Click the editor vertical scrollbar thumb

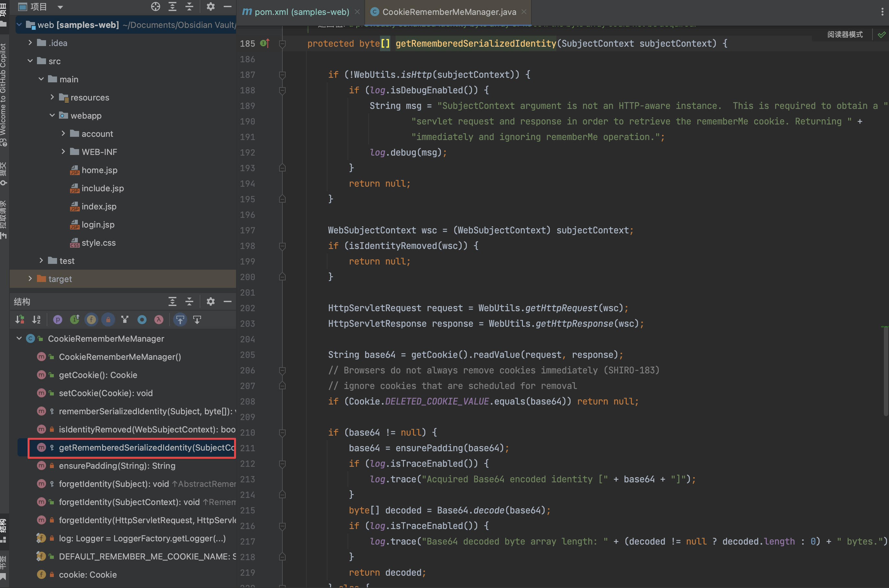pyautogui.click(x=885, y=371)
